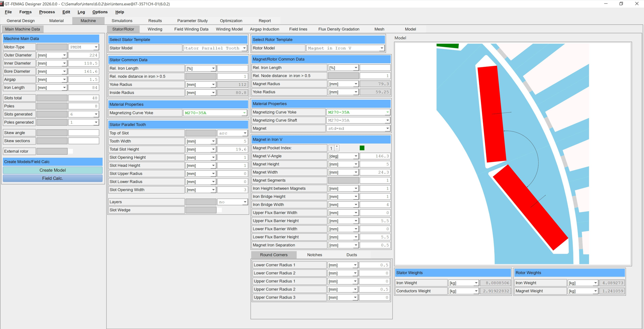644x329 pixels.
Task: Increment the Magnet Pocket Index with plus
Action: (337, 146)
